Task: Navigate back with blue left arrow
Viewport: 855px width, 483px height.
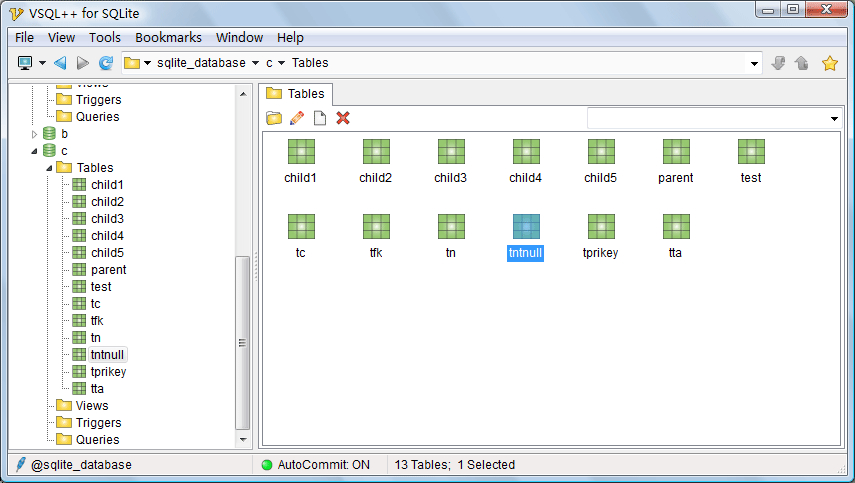Action: (60, 63)
